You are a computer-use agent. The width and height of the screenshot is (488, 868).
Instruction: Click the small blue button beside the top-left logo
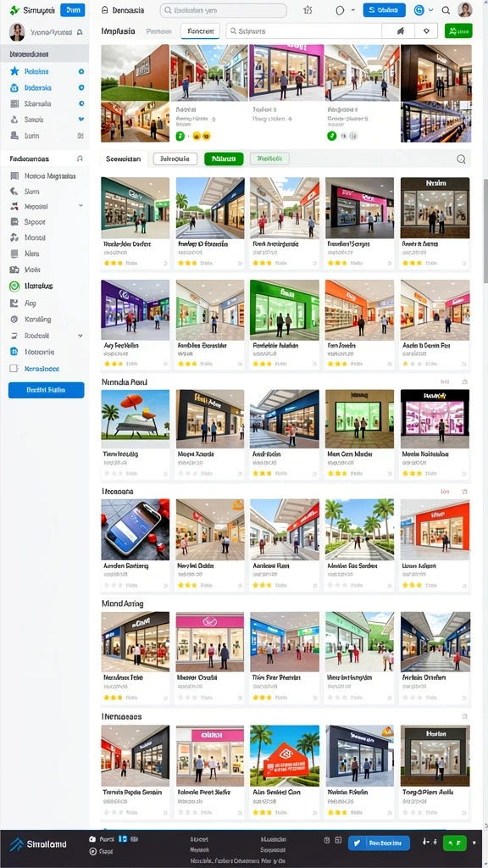pyautogui.click(x=73, y=10)
